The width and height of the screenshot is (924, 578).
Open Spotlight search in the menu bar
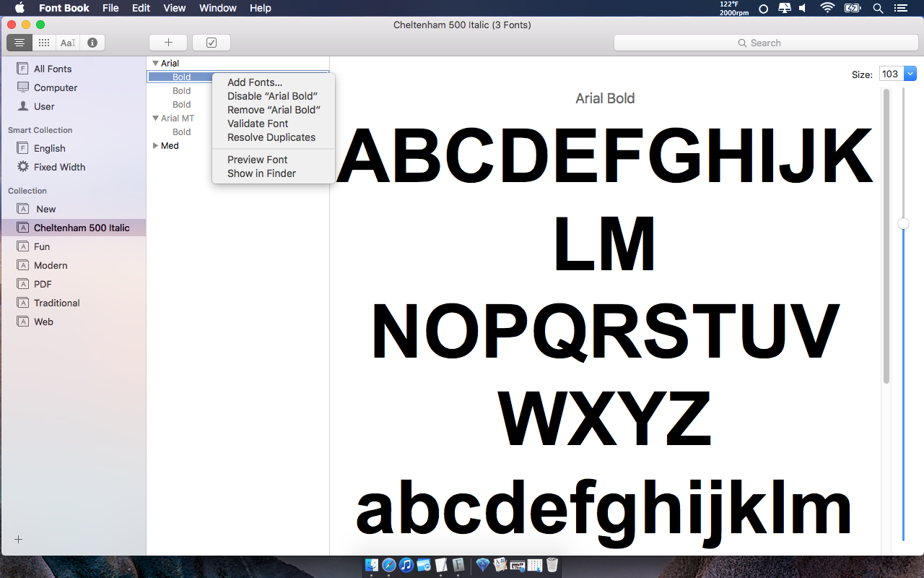878,8
